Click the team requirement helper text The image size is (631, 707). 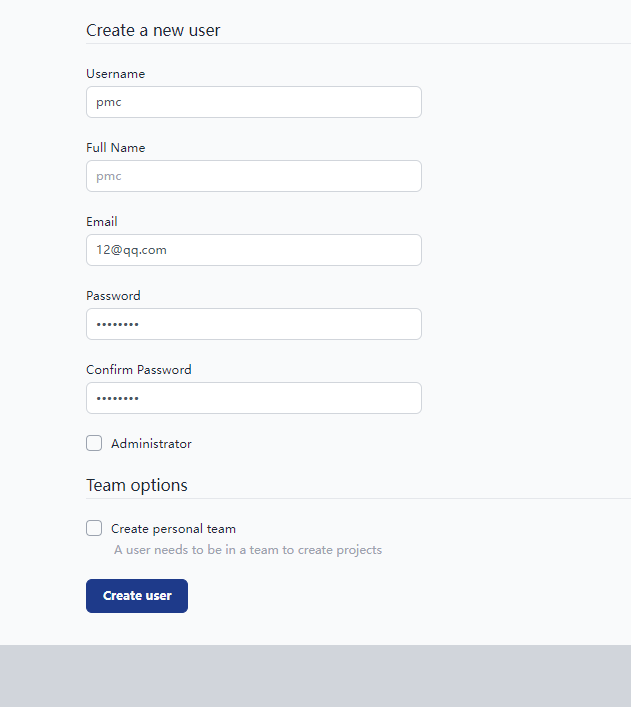coord(247,550)
